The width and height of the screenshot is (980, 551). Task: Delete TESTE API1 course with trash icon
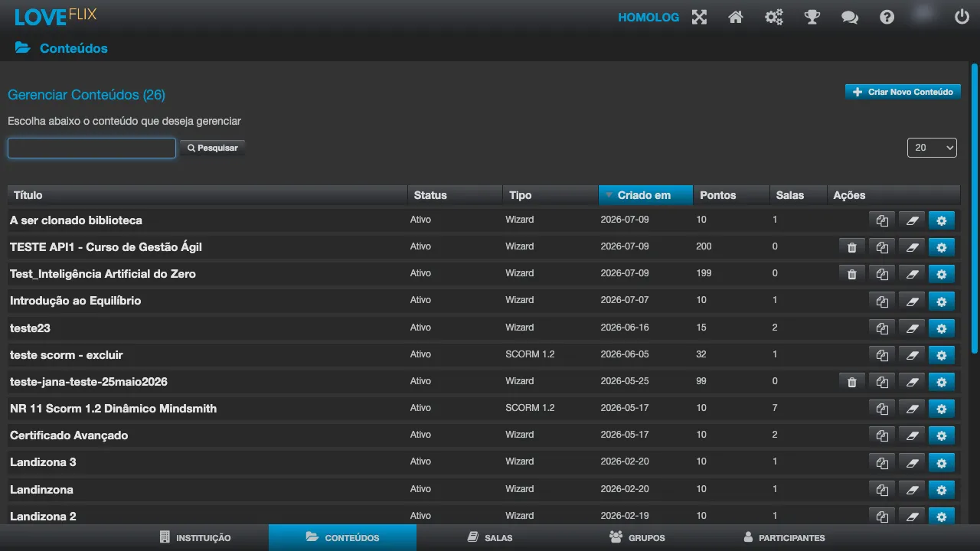pyautogui.click(x=852, y=247)
